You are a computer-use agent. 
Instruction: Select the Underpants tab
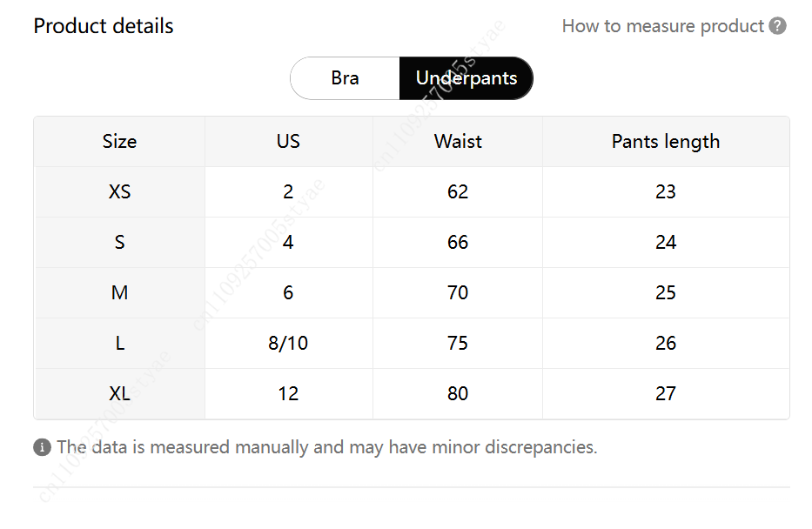pos(466,78)
